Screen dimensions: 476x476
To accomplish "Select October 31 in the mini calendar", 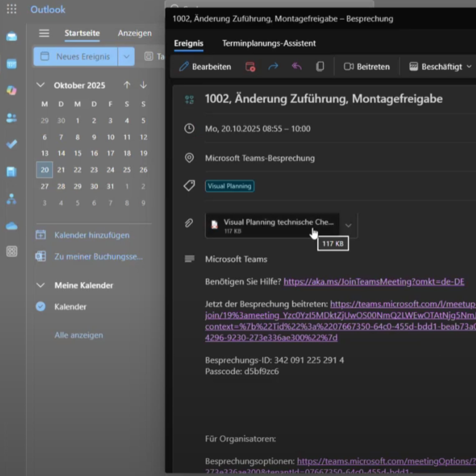I will 110,186.
